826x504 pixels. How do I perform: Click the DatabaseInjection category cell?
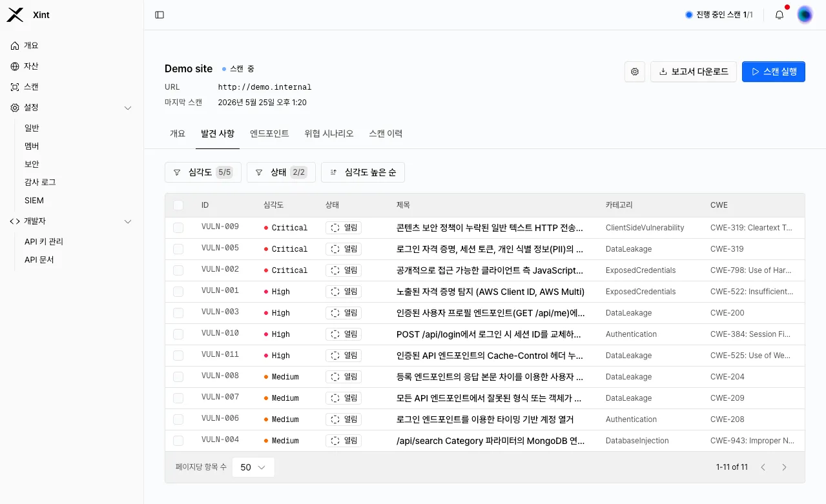click(637, 441)
